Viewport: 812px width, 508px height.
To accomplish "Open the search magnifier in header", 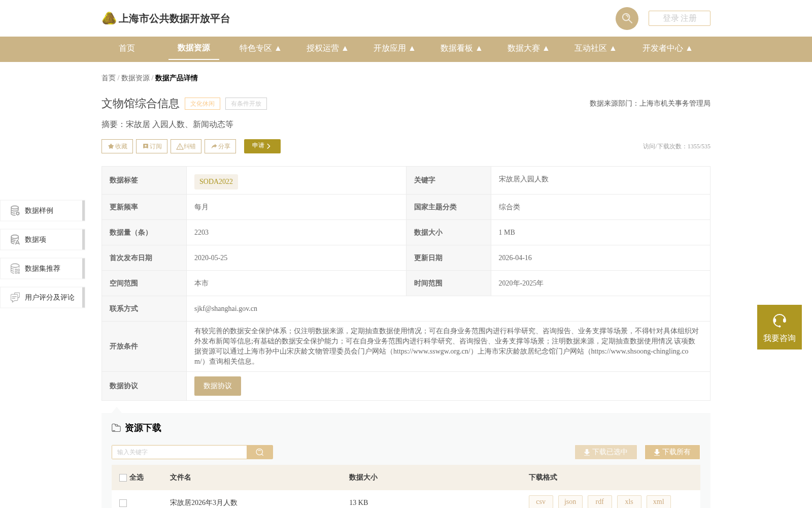I will pyautogui.click(x=627, y=18).
